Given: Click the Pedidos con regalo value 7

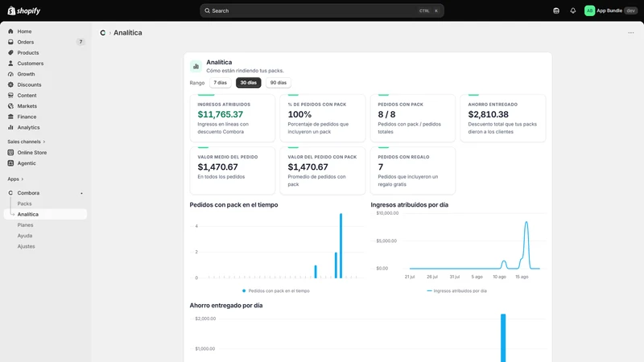Looking at the screenshot, I should click(380, 167).
